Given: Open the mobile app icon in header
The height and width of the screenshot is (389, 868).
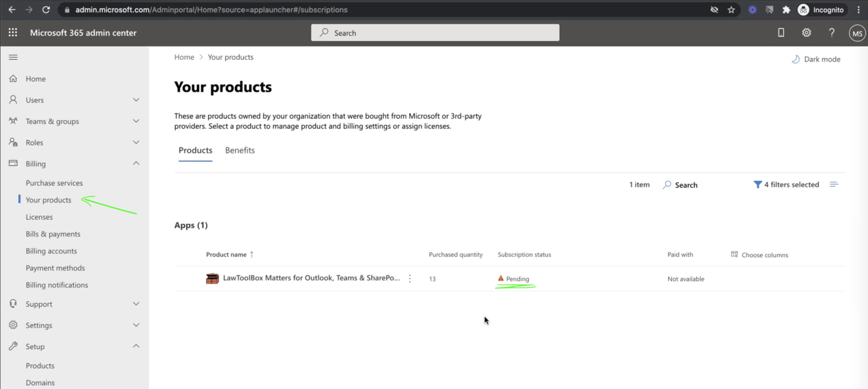Looking at the screenshot, I should pyautogui.click(x=781, y=33).
